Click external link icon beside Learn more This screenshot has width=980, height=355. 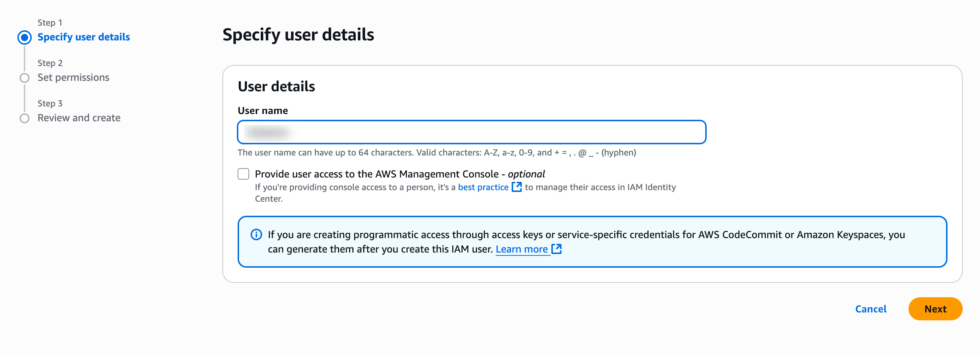556,249
